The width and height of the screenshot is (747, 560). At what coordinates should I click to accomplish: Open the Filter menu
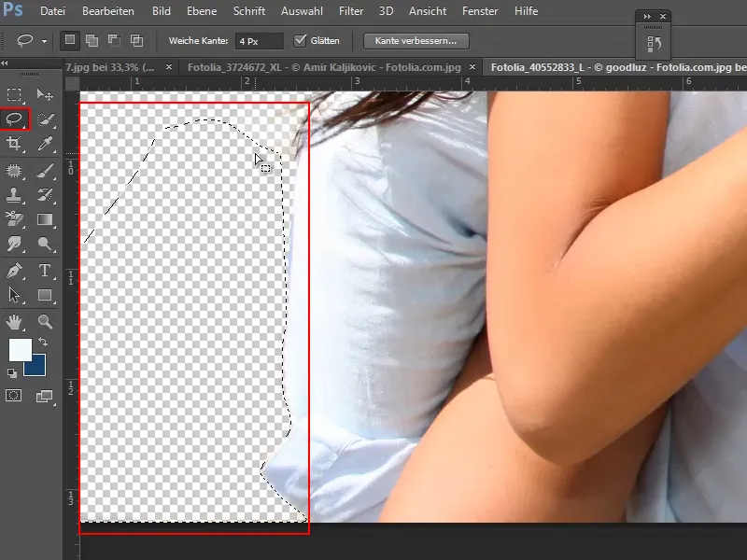[351, 11]
